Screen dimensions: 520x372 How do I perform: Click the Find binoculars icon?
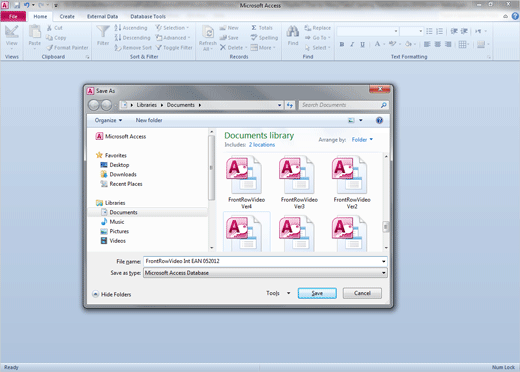[x=293, y=32]
